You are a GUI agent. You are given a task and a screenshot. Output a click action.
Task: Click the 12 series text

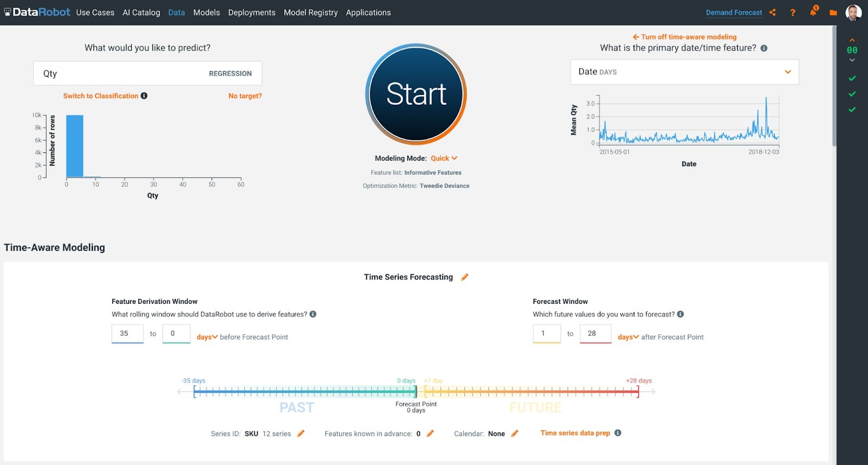point(277,434)
